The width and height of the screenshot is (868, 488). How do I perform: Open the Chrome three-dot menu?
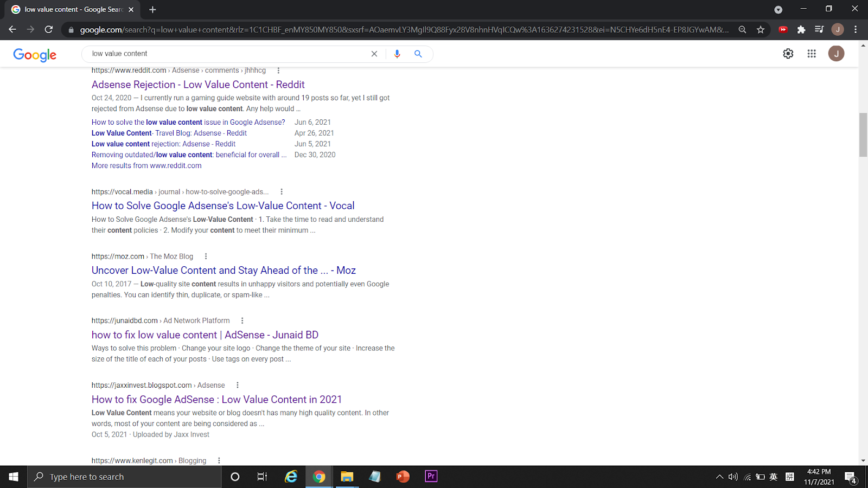[856, 30]
